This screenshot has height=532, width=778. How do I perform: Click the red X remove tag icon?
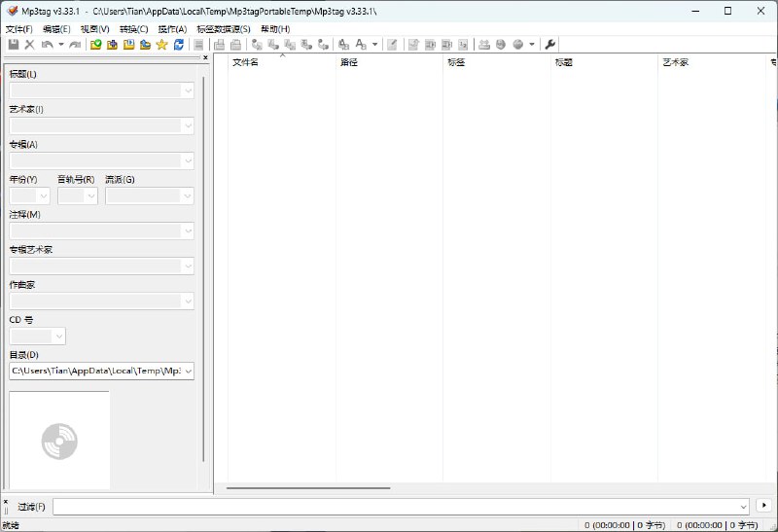pos(29,45)
